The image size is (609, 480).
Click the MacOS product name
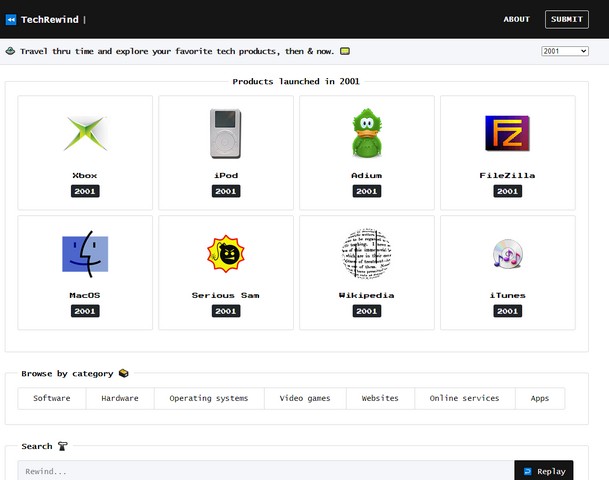pyautogui.click(x=85, y=295)
